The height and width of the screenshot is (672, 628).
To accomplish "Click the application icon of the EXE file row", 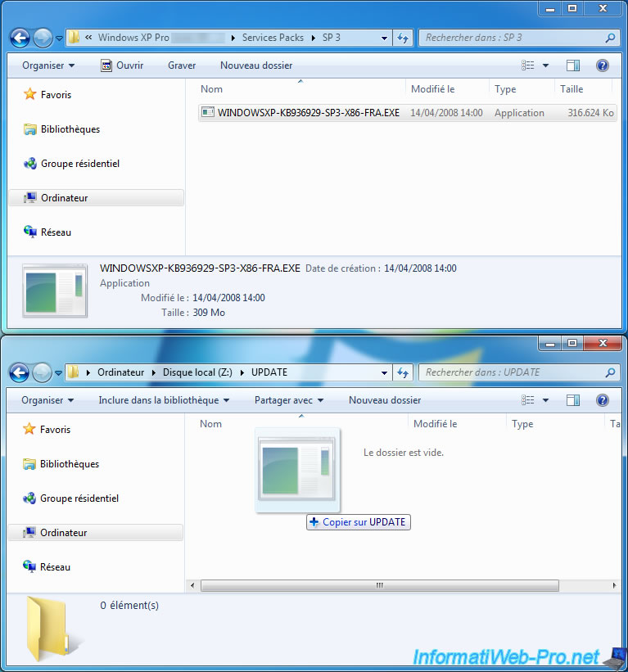I will (208, 112).
